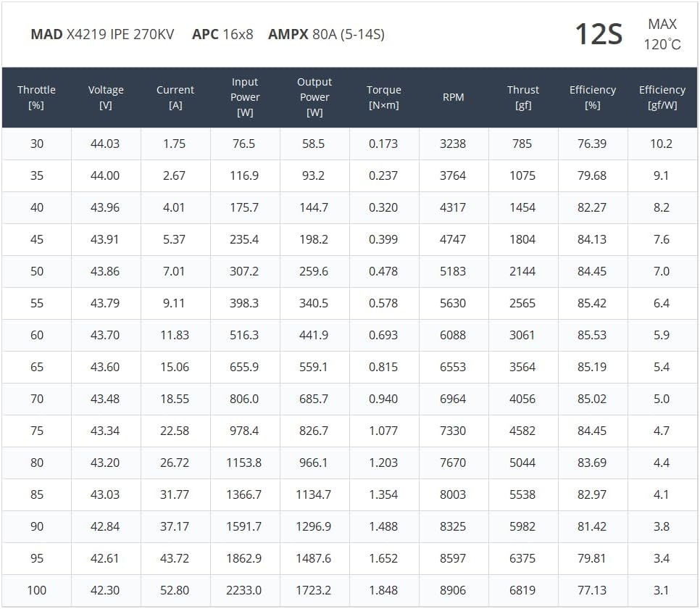Select the 85.53 efficiency cell

(592, 335)
